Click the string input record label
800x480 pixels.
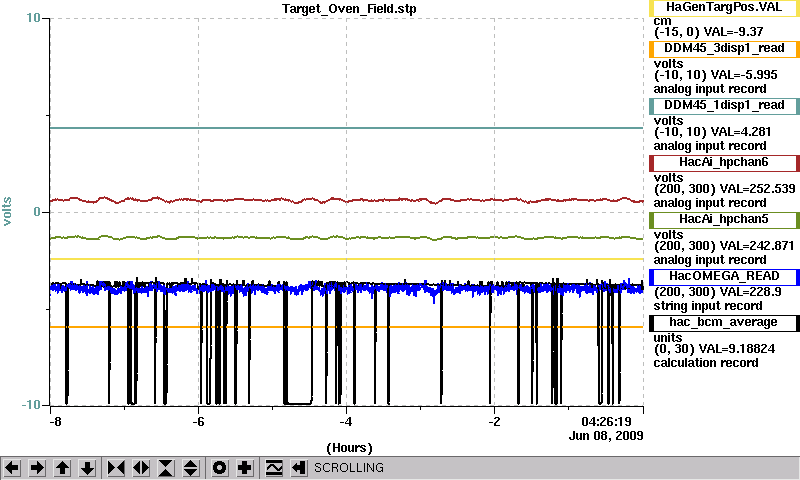(x=708, y=306)
